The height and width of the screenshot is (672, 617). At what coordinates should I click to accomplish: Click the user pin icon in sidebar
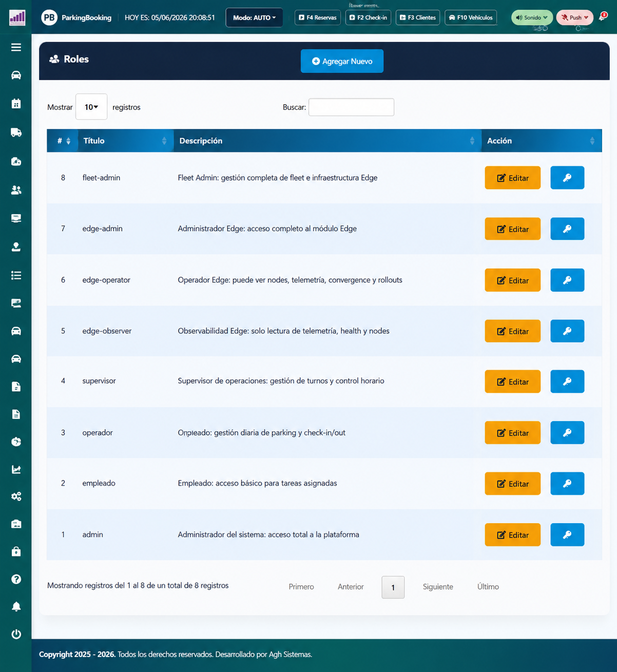16,247
